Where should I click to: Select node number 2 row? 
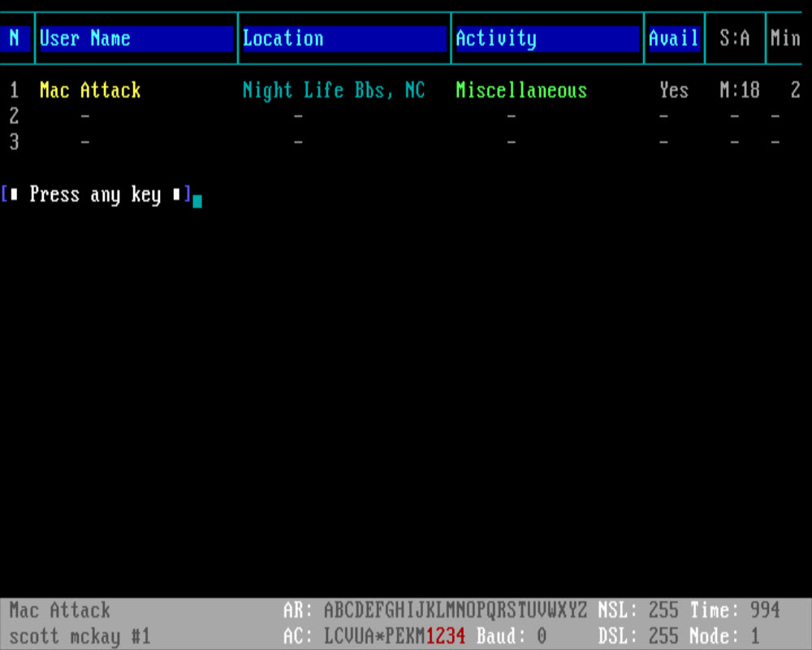(x=14, y=116)
